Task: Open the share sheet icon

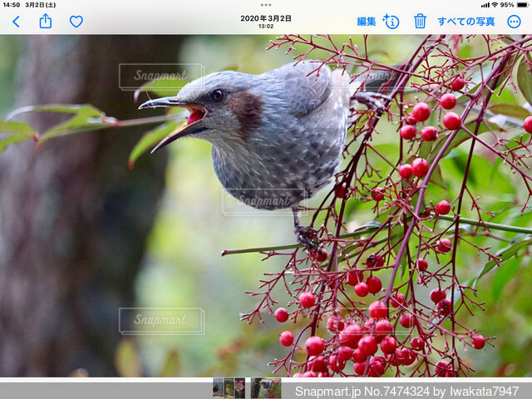Action: (46, 22)
